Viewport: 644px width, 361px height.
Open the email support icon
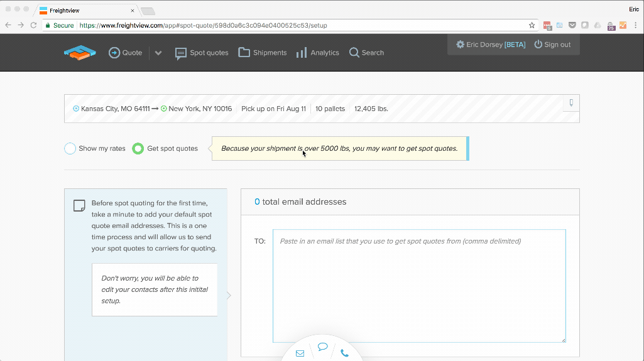pos(300,353)
